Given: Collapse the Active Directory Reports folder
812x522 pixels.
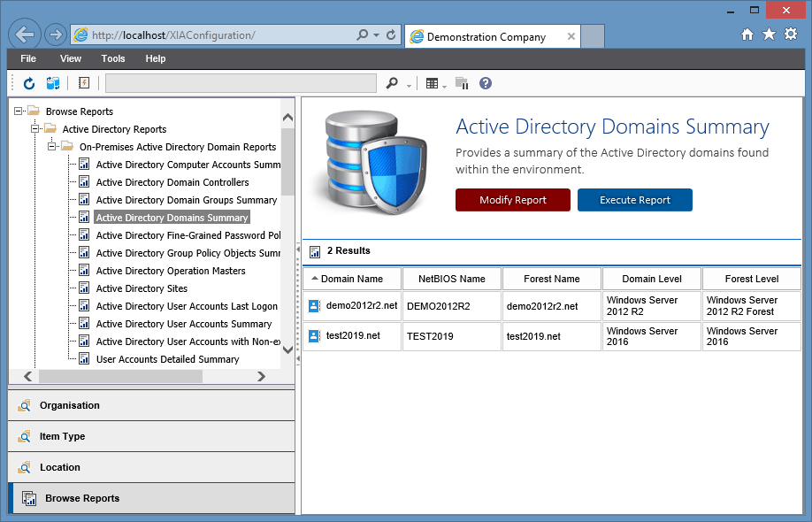Looking at the screenshot, I should pos(34,128).
